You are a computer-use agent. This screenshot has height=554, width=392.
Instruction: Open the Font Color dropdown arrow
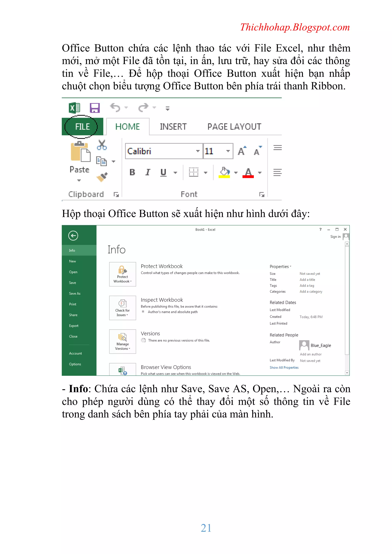[x=260, y=173]
